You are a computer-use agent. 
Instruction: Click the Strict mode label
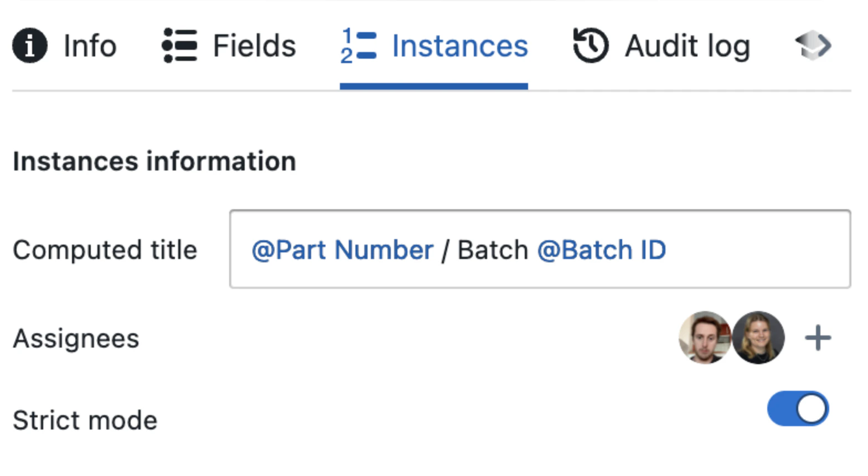tap(85, 421)
